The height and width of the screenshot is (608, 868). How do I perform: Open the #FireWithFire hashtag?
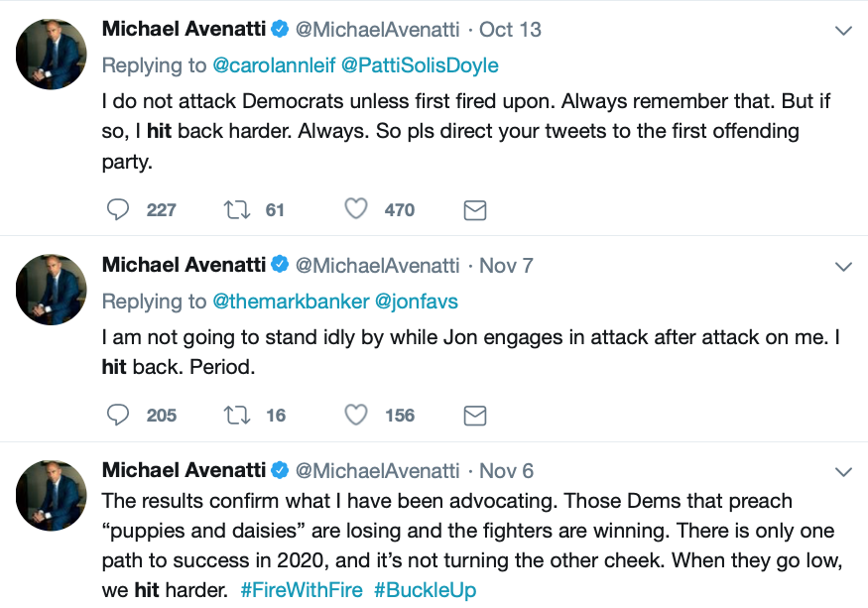point(302,590)
